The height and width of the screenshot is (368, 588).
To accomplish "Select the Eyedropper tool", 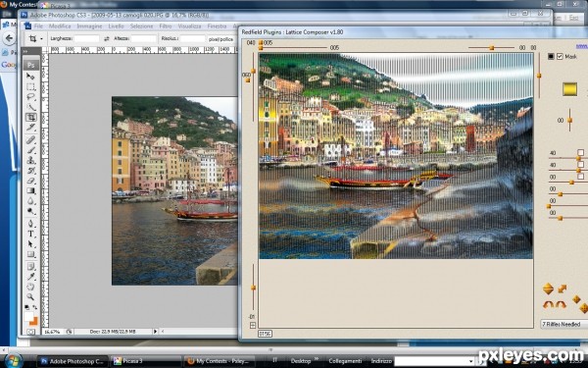I will 30,277.
